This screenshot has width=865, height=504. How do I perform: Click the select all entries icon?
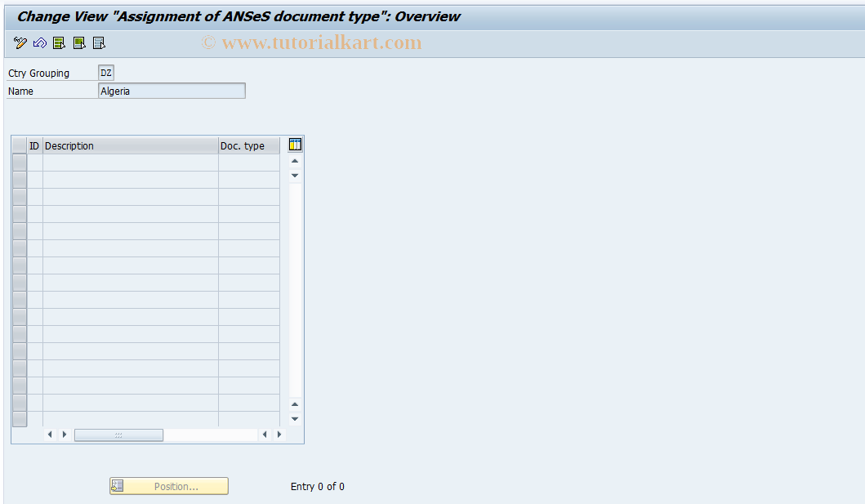point(59,43)
